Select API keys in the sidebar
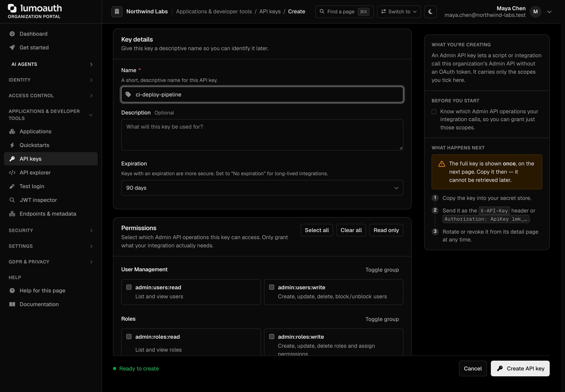 point(51,159)
